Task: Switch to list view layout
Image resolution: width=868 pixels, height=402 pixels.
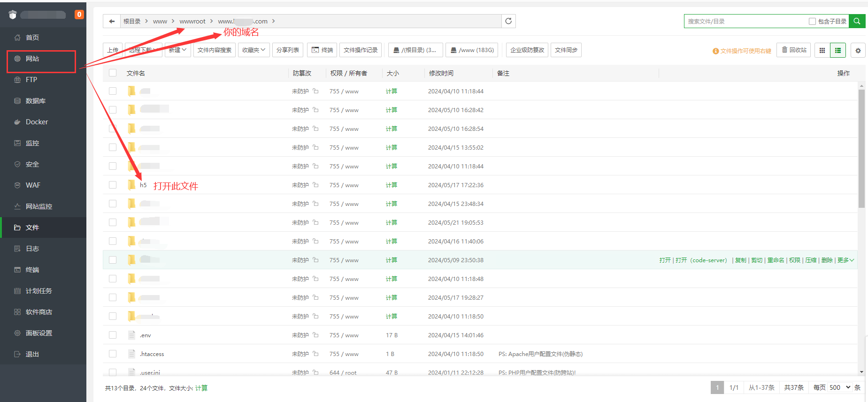Action: (x=838, y=50)
